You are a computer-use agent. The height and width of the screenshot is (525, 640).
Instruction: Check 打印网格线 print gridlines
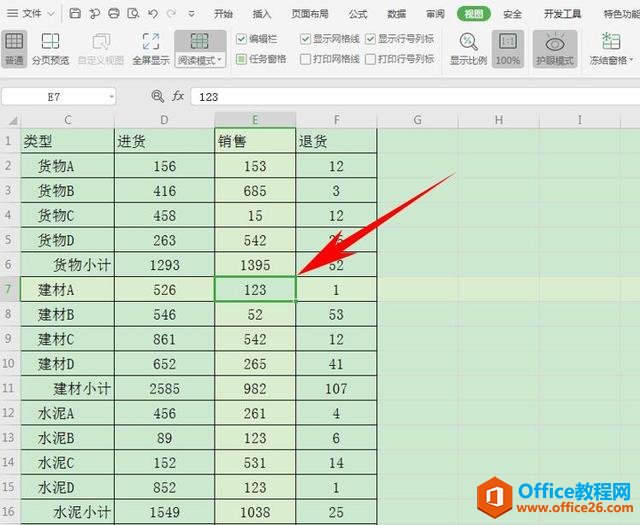pos(305,59)
